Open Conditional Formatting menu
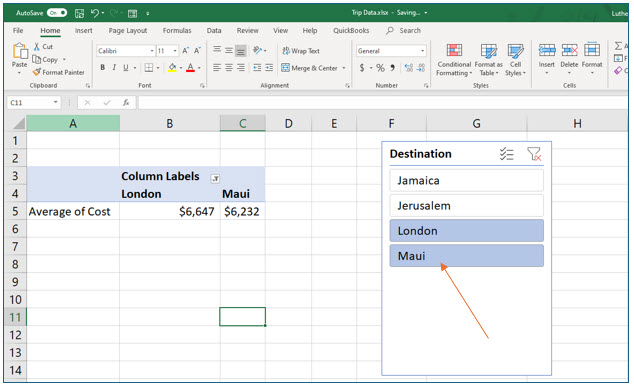The image size is (634, 384). [454, 59]
